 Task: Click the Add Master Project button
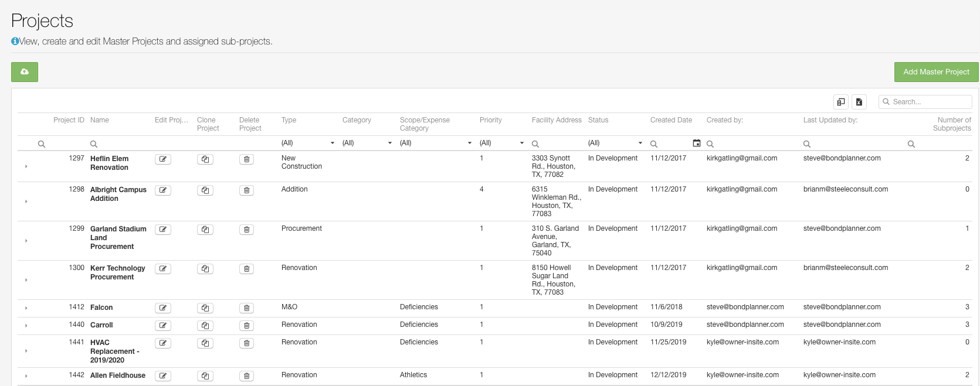[936, 72]
